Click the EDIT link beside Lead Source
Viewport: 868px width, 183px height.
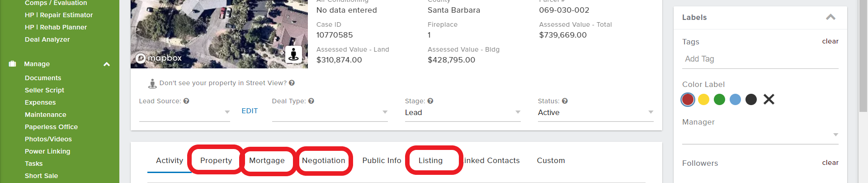click(250, 111)
